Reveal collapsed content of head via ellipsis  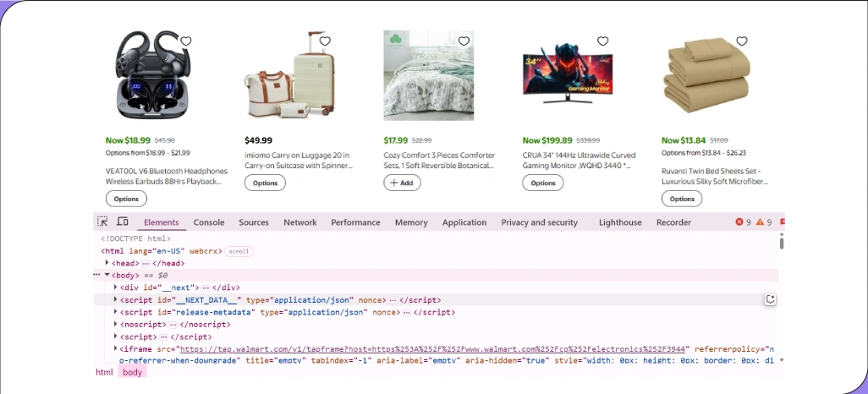146,264
